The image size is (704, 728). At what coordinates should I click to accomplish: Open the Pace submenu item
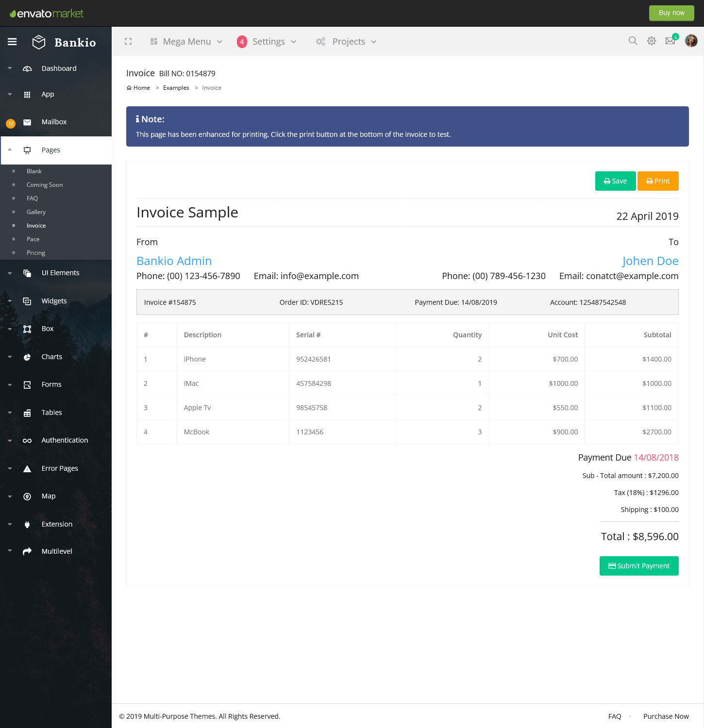[33, 239]
